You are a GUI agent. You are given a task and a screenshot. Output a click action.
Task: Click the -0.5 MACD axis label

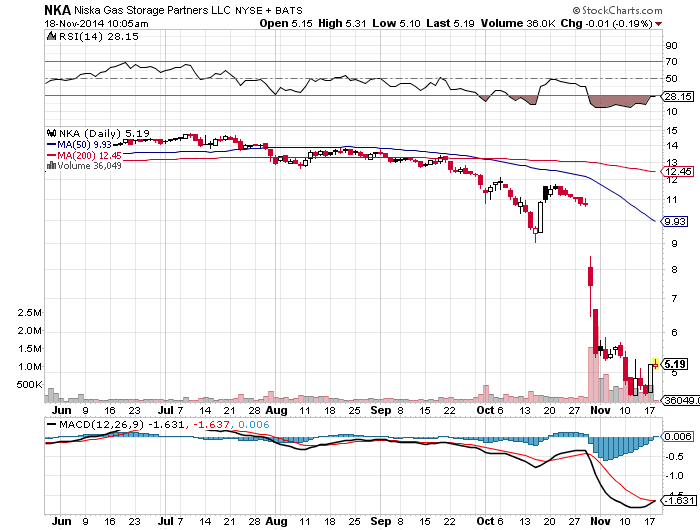tap(674, 457)
